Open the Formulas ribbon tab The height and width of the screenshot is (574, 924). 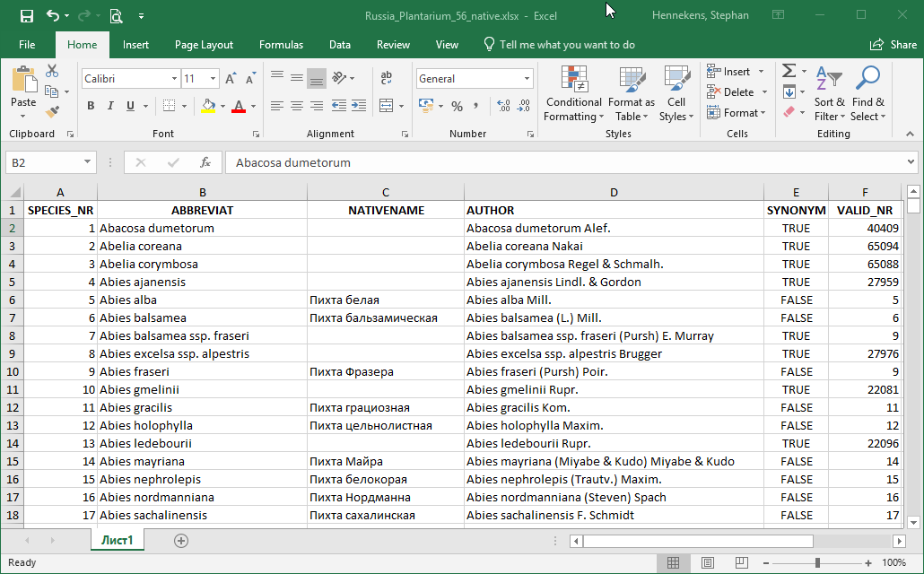[x=281, y=45]
